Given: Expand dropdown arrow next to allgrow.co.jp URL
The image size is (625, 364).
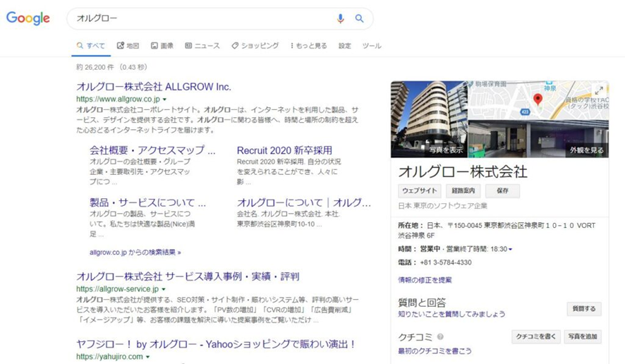Looking at the screenshot, I should tap(164, 99).
